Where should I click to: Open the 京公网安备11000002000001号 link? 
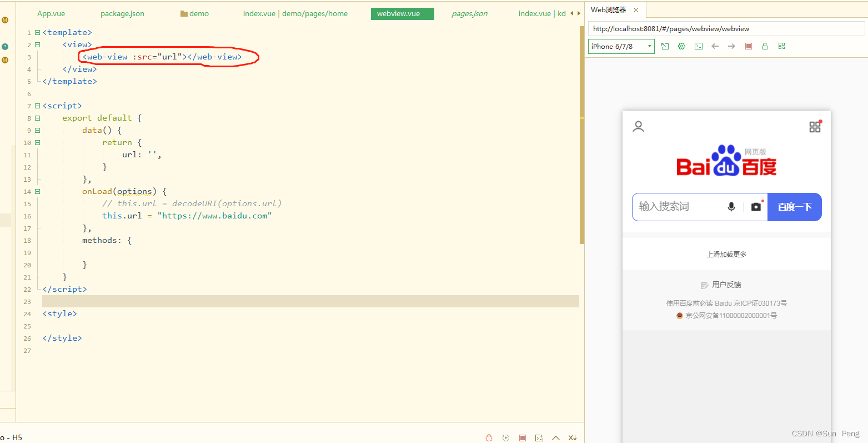[726, 316]
